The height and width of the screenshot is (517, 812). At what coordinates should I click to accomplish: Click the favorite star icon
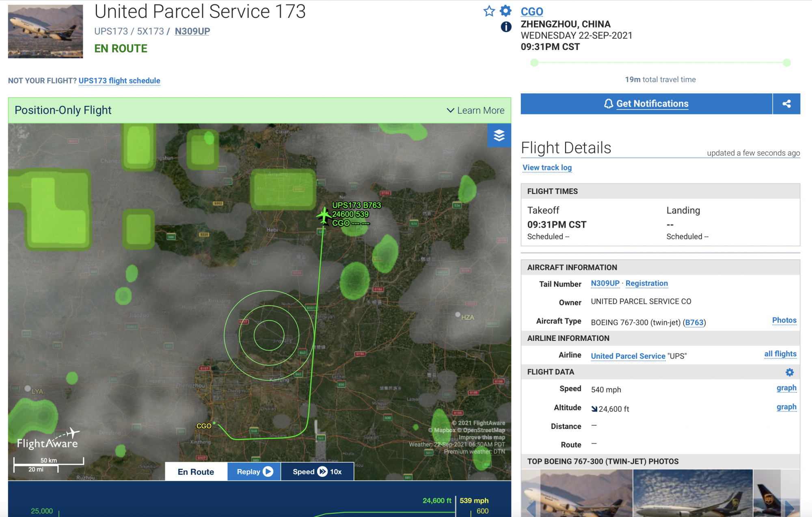pos(489,11)
